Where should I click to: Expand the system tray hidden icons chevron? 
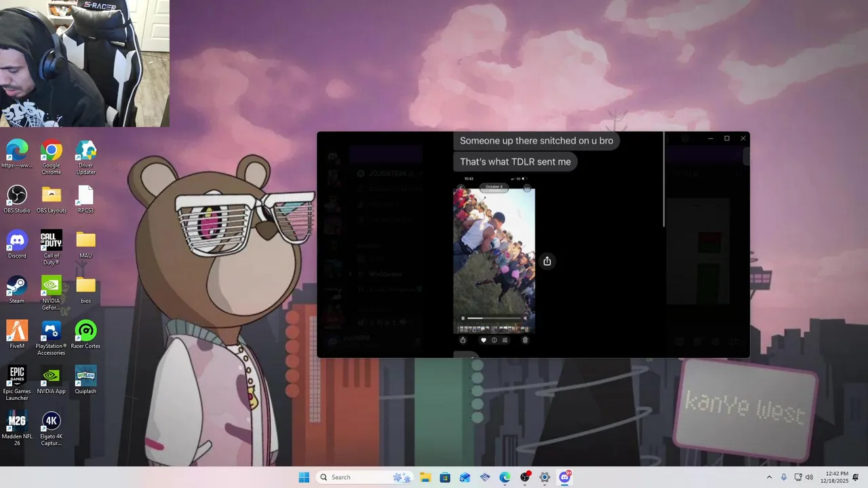coord(769,477)
